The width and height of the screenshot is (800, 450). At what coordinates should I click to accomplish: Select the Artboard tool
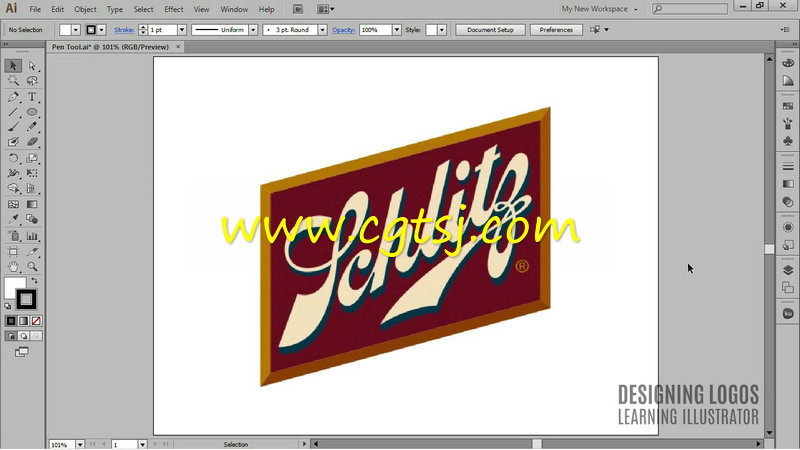pos(13,252)
